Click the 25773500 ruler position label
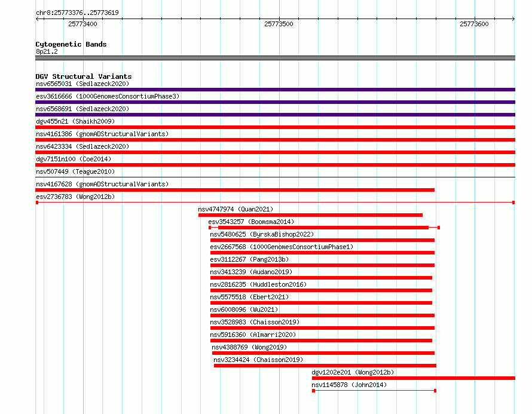Viewport: 532px width, 414px height. pyautogui.click(x=279, y=24)
